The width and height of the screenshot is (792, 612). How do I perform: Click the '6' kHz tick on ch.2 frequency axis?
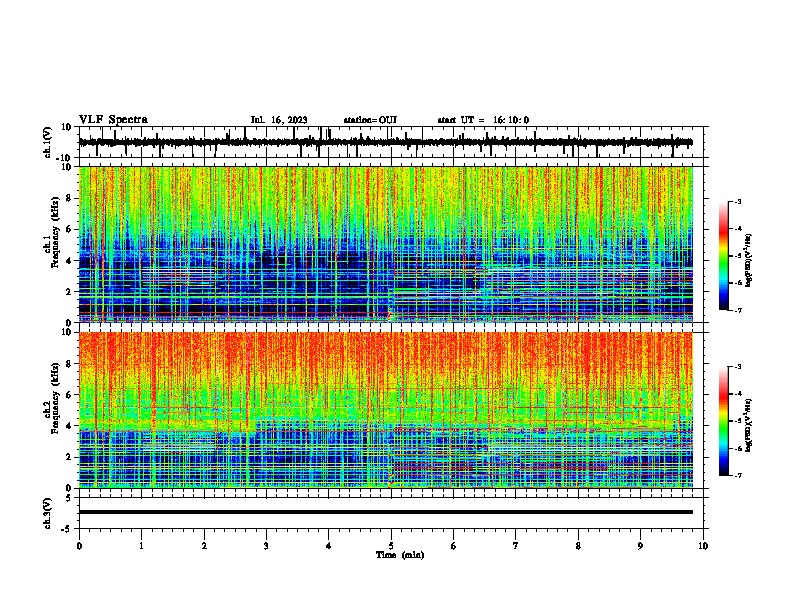tap(69, 394)
